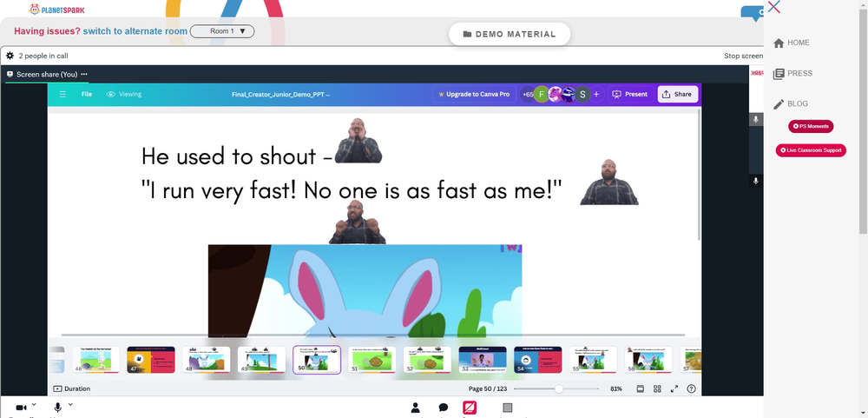Select slide thumbnail 49
Screen dimensions: 868x418
262,360
